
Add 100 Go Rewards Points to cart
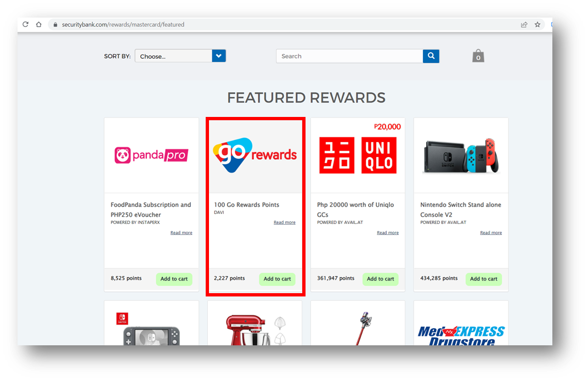tap(277, 279)
